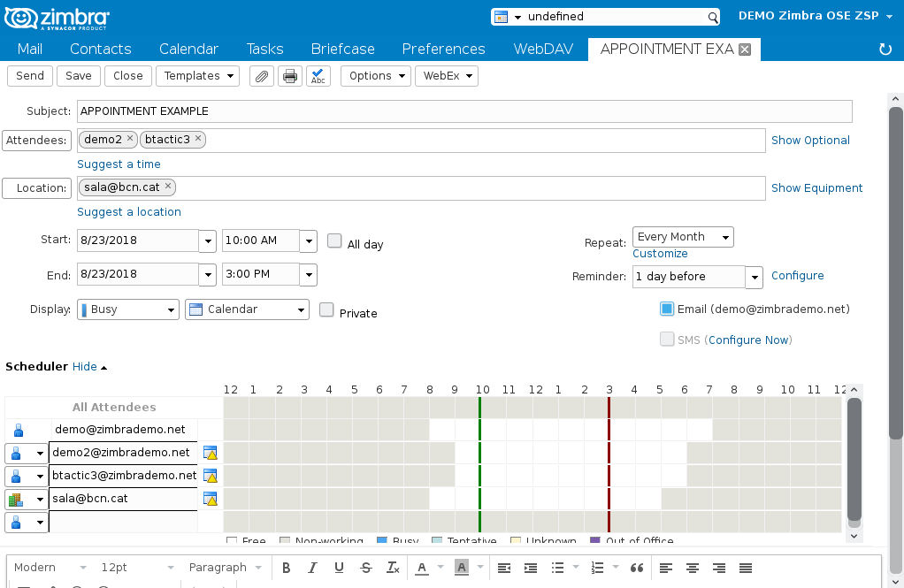The image size is (904, 588).
Task: Click the availability warning icon for btactic3@zimbrademo.net
Action: 211,476
